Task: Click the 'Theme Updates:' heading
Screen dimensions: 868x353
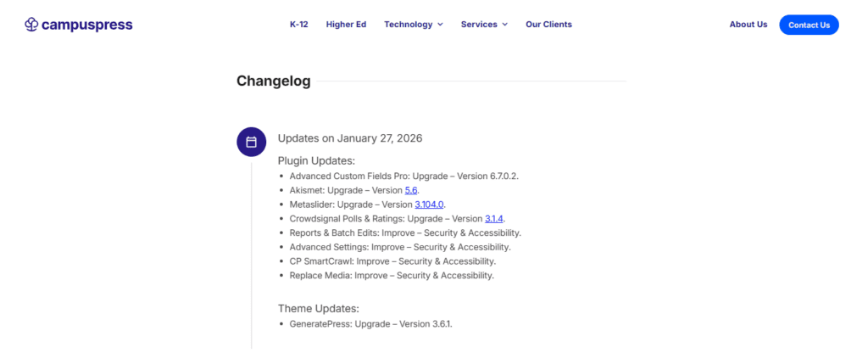Action: click(x=319, y=309)
